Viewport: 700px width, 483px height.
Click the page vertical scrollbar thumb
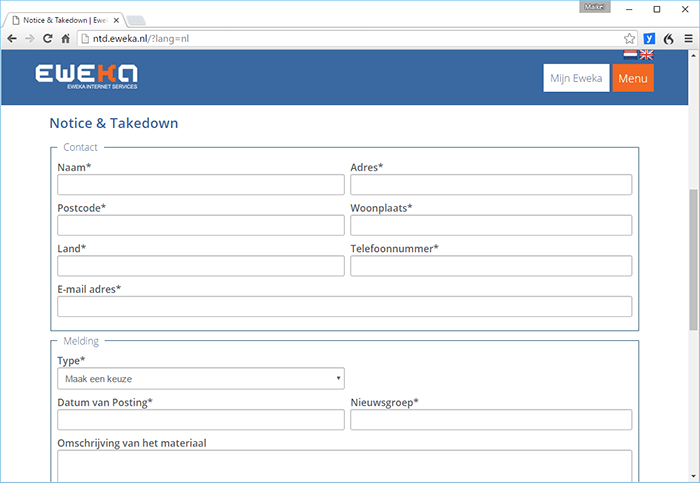[693, 260]
